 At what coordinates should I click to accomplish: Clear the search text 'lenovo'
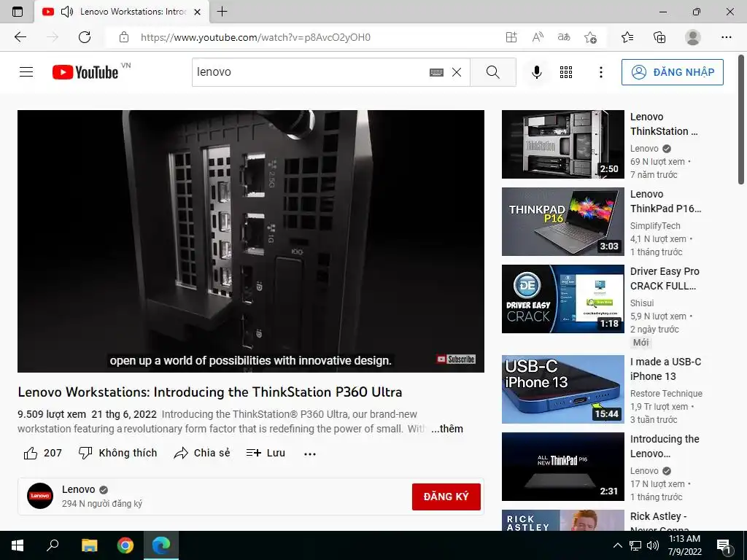tap(457, 72)
